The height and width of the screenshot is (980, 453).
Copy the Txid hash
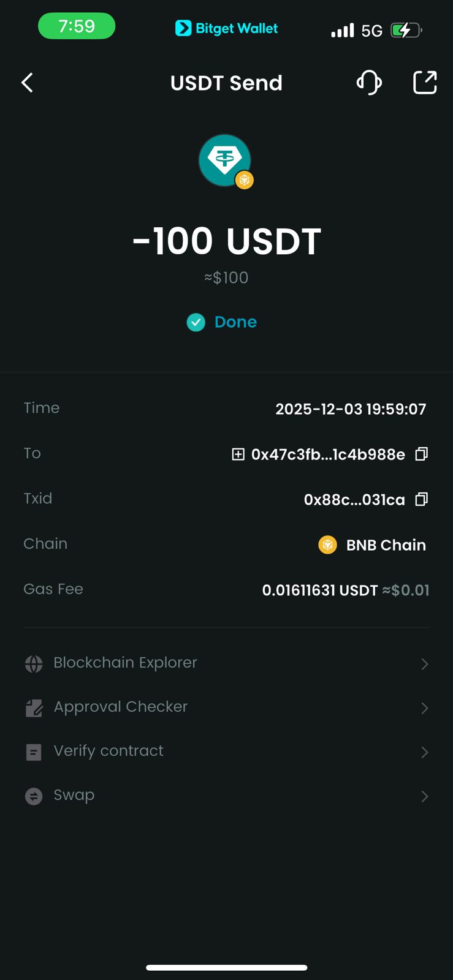tap(421, 499)
